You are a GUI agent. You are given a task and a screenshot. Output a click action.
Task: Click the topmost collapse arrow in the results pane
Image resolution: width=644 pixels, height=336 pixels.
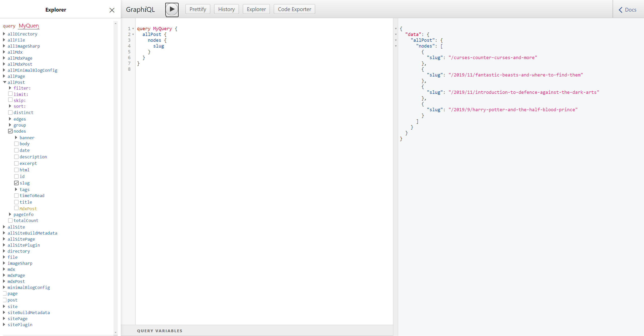pyautogui.click(x=396, y=28)
